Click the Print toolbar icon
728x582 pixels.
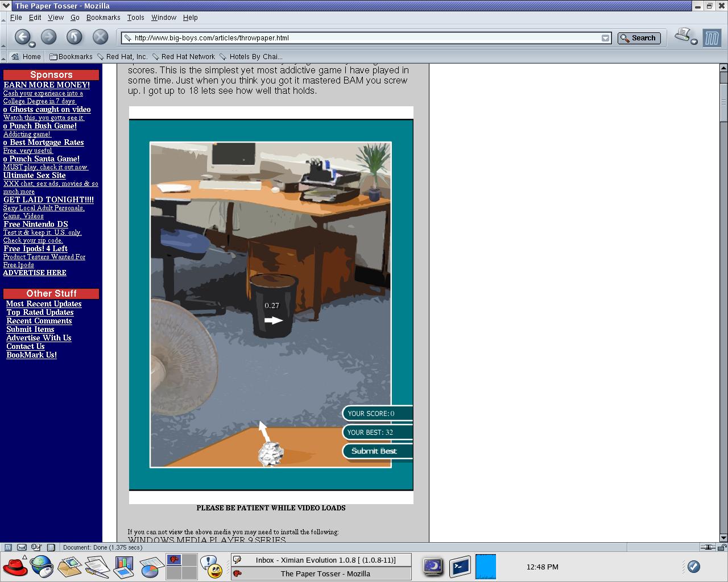(x=682, y=35)
